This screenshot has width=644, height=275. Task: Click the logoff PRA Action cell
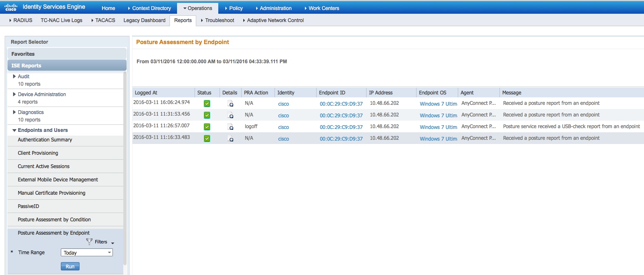click(252, 126)
